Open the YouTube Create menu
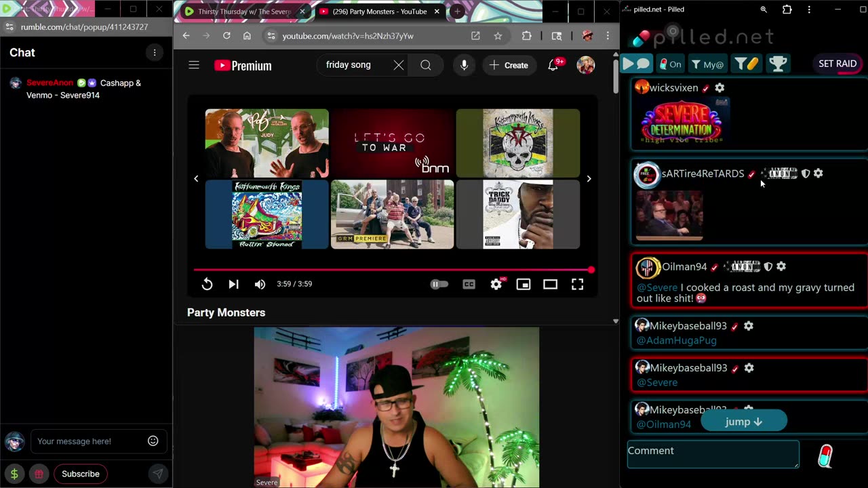 [x=509, y=65]
